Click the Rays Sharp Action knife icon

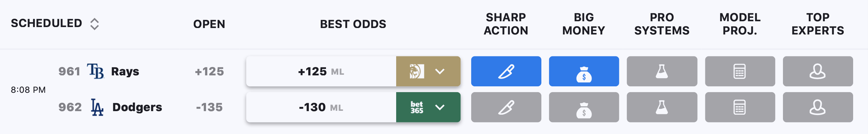click(506, 71)
